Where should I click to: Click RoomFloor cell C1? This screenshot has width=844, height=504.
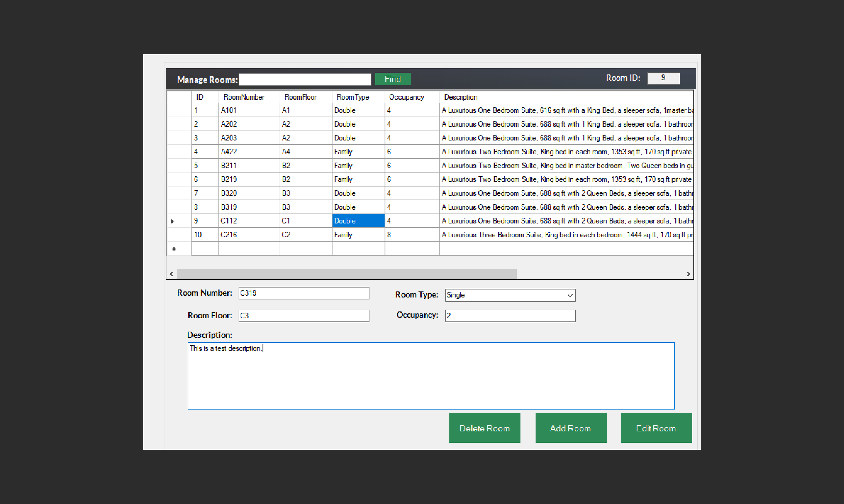point(306,221)
